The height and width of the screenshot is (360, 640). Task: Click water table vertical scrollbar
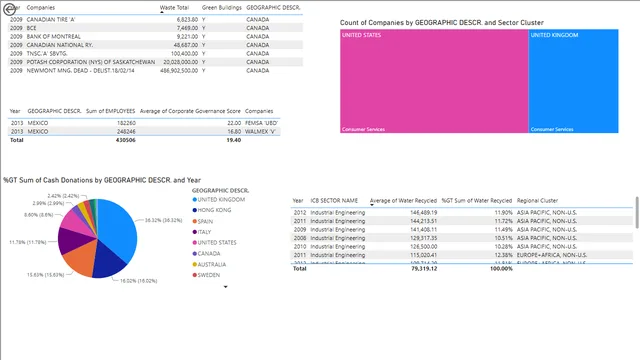coord(637,213)
